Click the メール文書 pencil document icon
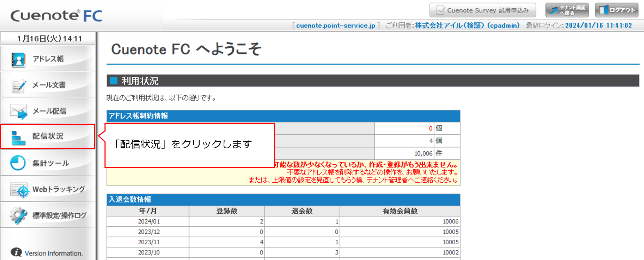The width and height of the screenshot is (644, 260). click(18, 86)
